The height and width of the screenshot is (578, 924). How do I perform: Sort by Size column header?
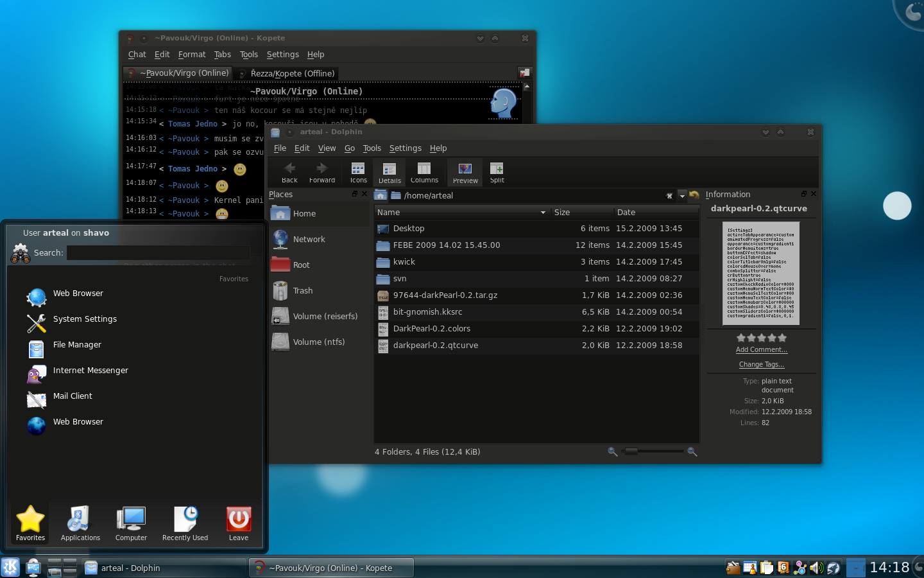coord(581,212)
